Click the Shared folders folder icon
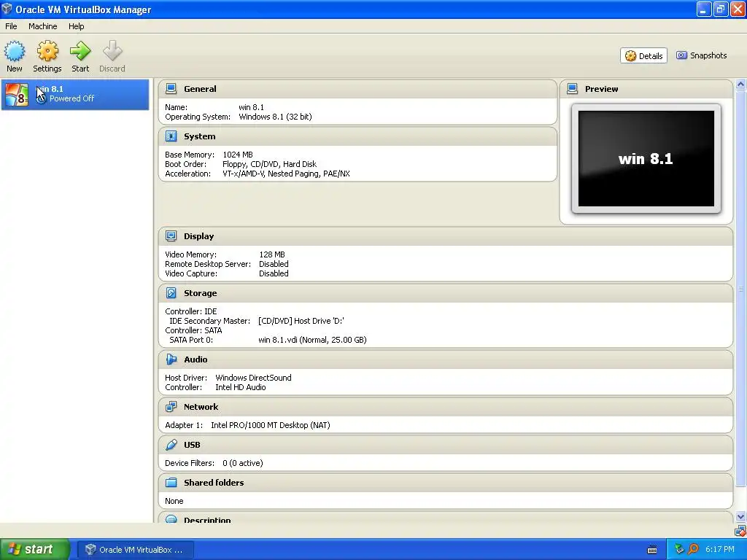The height and width of the screenshot is (560, 747). (171, 483)
